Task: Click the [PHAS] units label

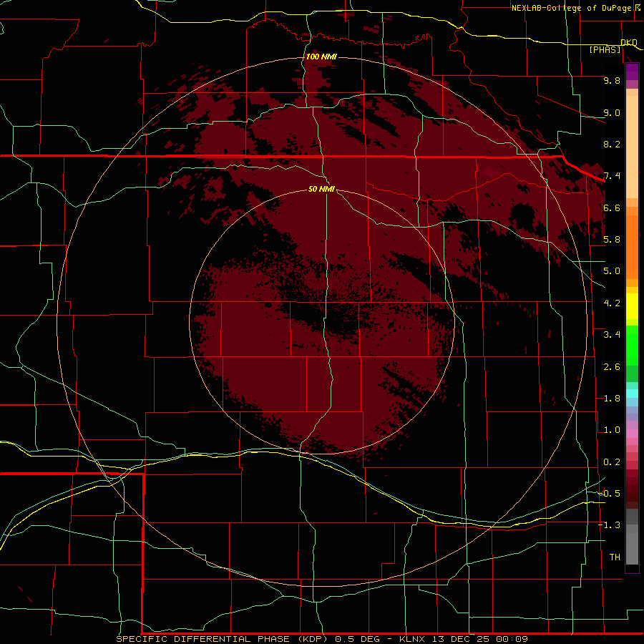Action: click(x=605, y=49)
